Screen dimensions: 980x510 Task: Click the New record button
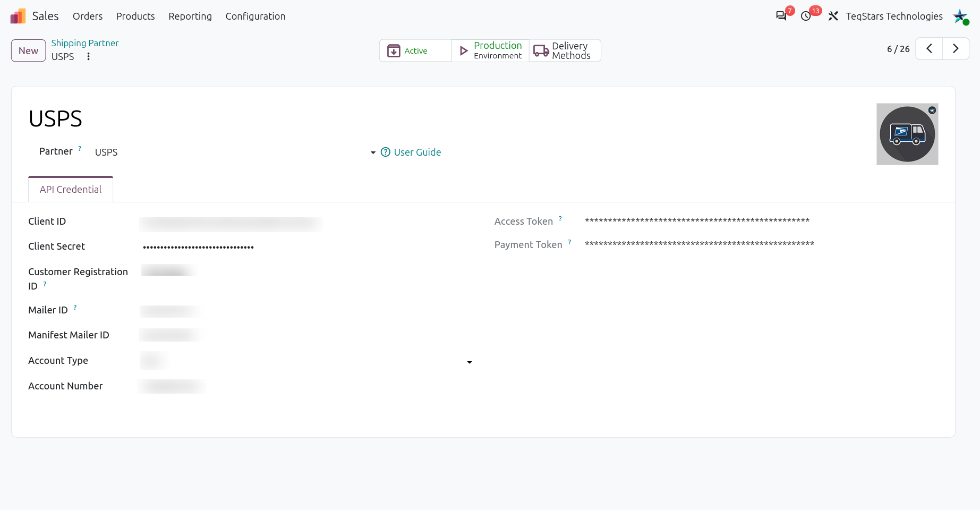(29, 50)
